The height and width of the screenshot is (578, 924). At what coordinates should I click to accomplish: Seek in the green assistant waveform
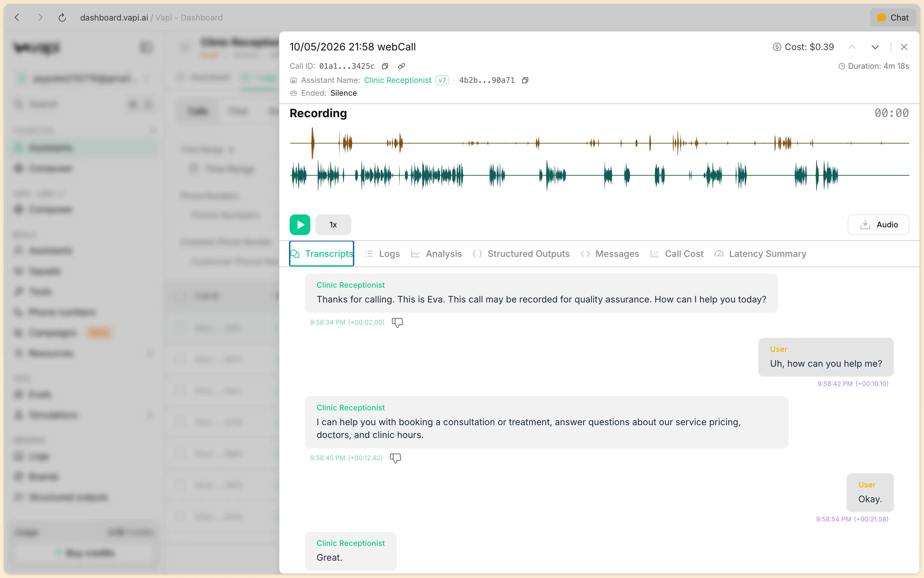click(x=599, y=175)
